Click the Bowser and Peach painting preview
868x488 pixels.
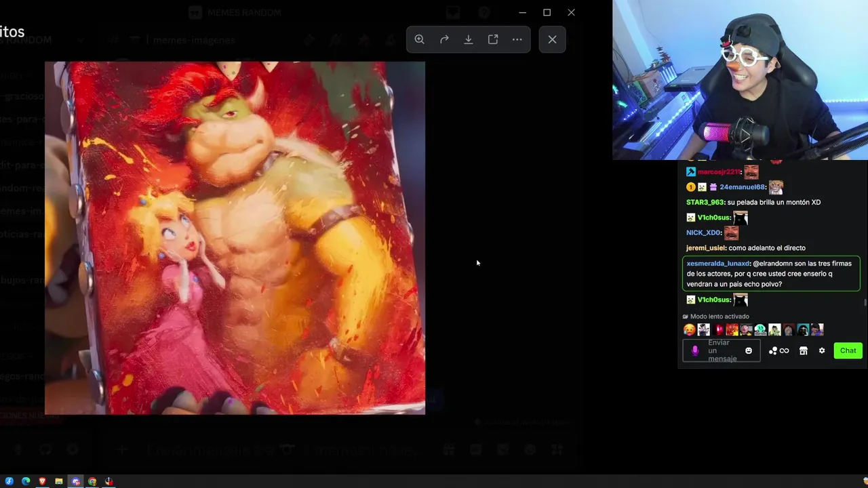click(x=235, y=238)
